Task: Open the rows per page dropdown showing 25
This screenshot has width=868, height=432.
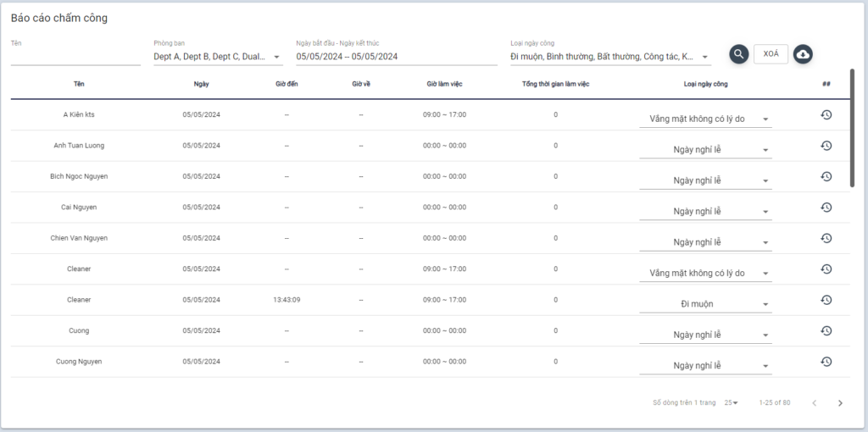Action: point(731,402)
